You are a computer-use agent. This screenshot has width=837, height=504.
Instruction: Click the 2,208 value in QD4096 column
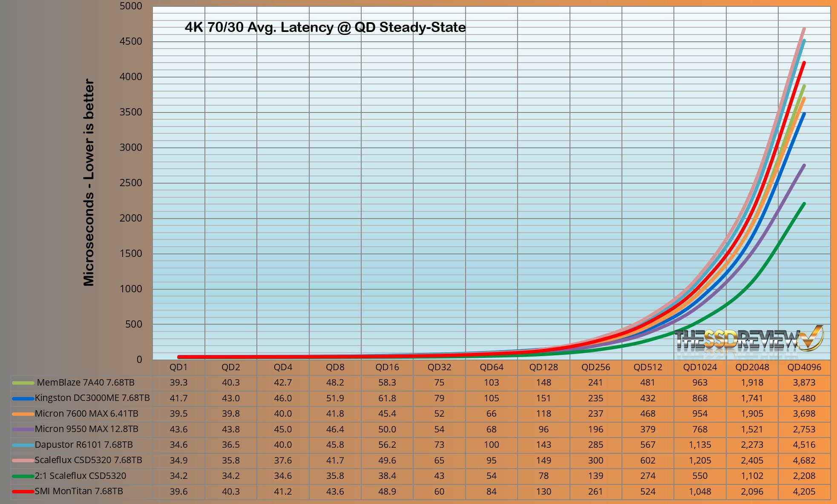[804, 476]
